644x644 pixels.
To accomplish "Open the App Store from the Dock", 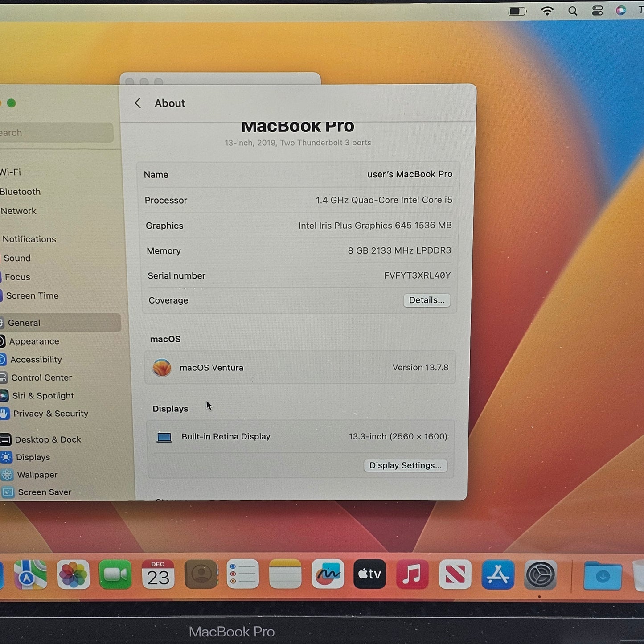I will (x=498, y=575).
